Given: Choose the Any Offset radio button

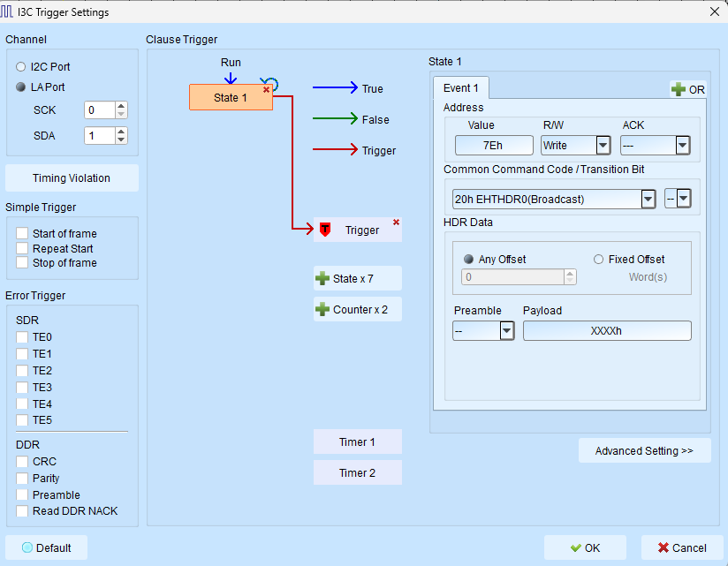Looking at the screenshot, I should click(x=468, y=260).
